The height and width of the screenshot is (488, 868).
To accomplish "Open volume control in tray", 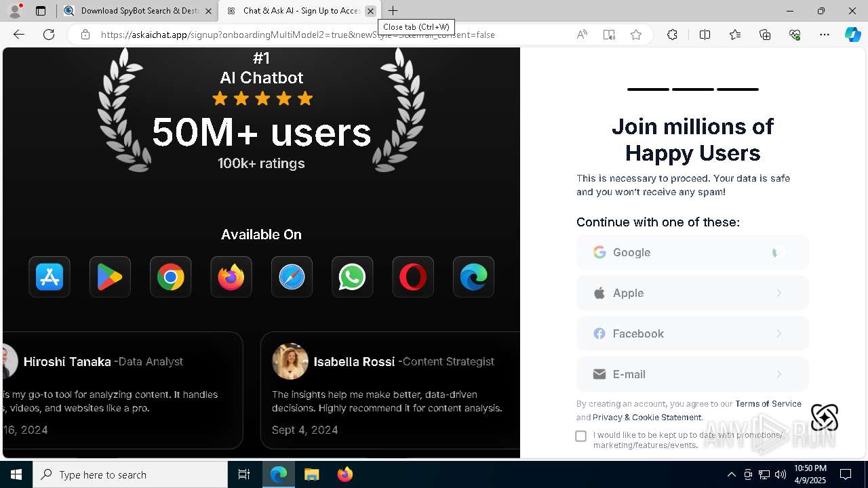I will [x=781, y=474].
